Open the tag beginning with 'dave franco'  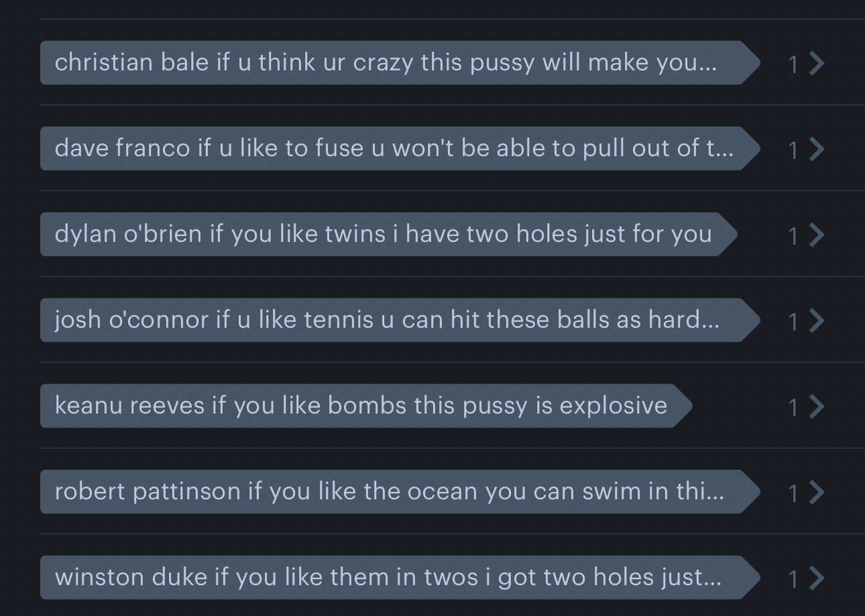click(x=400, y=149)
